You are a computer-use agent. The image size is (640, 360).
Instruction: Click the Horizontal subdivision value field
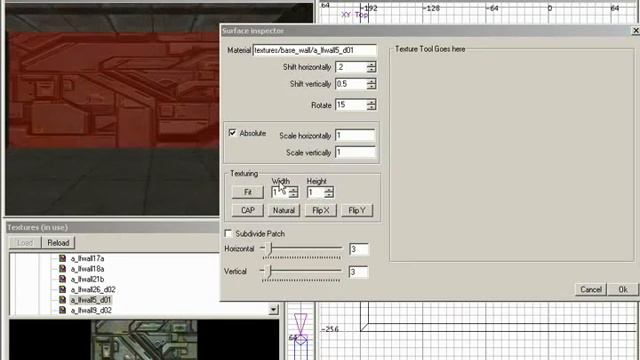(358, 249)
